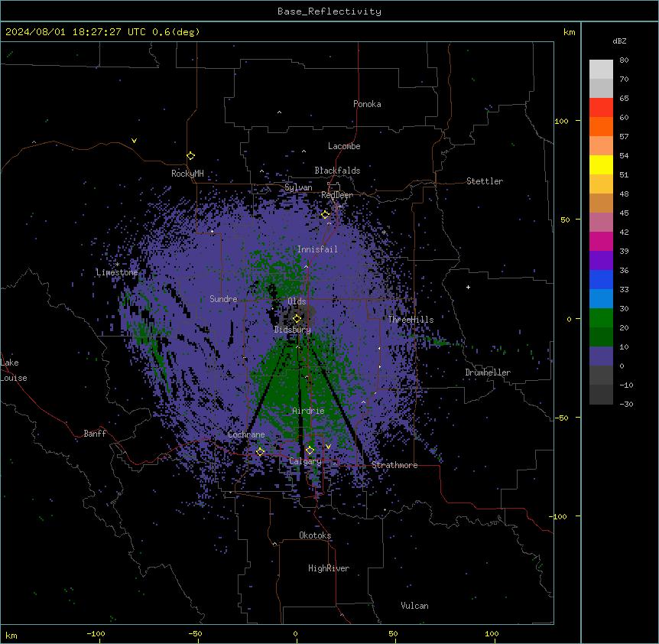Viewport: 659px width, 644px height.
Task: Select the bright green swatch below 30
Action: click(601, 318)
